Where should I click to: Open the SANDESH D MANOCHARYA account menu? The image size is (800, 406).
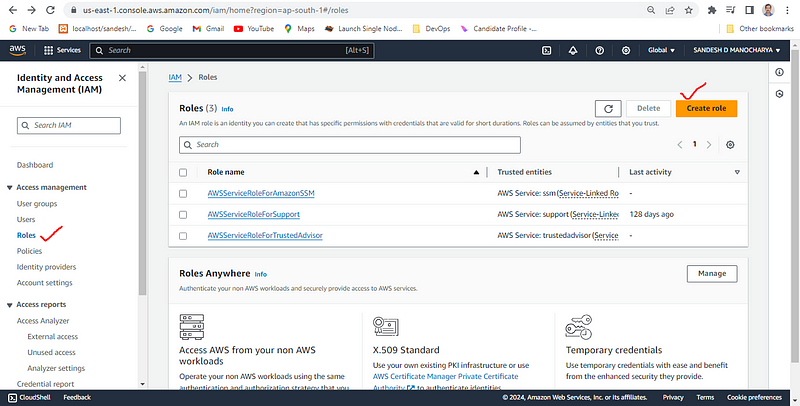[x=737, y=50]
